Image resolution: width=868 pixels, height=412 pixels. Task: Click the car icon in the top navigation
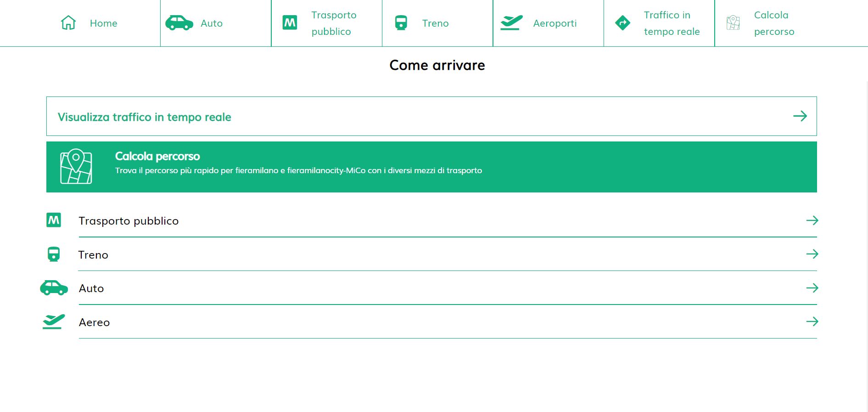(179, 23)
